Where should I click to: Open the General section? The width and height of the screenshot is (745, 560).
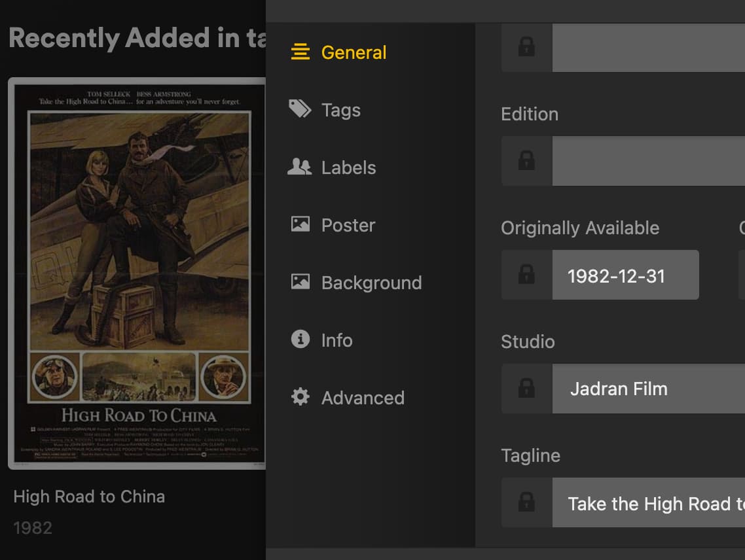pos(354,52)
